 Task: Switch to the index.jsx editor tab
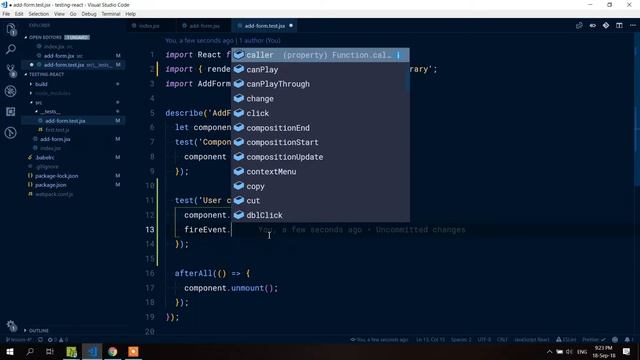(x=149, y=26)
